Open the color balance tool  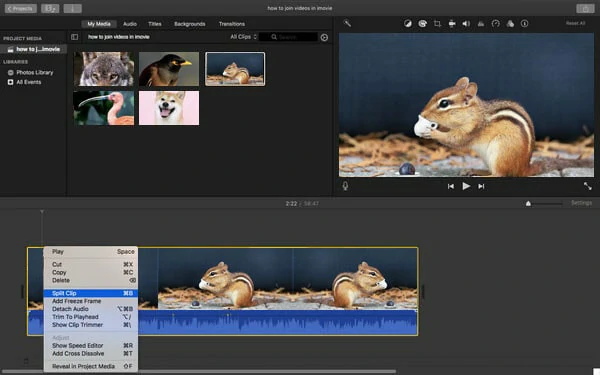[408, 24]
